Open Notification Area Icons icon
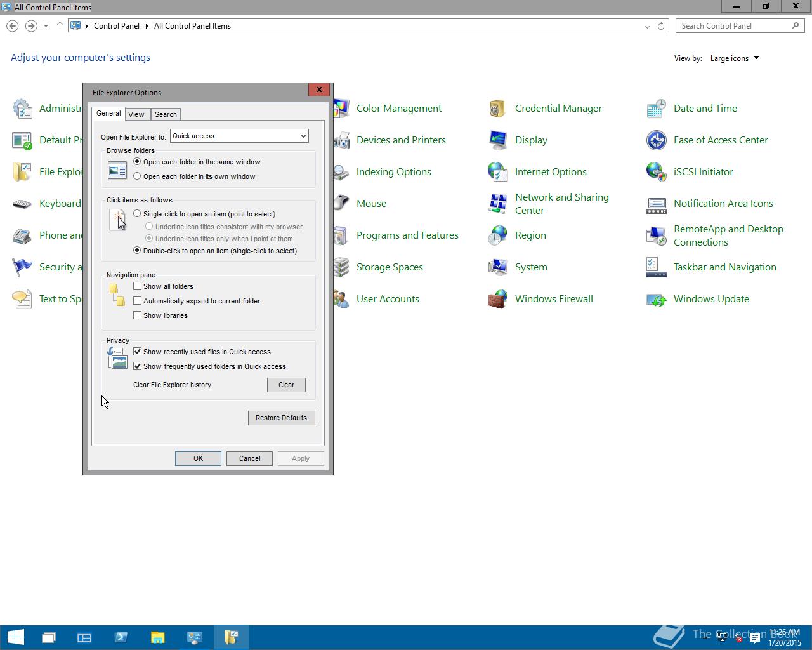This screenshot has height=650, width=812. pos(656,204)
